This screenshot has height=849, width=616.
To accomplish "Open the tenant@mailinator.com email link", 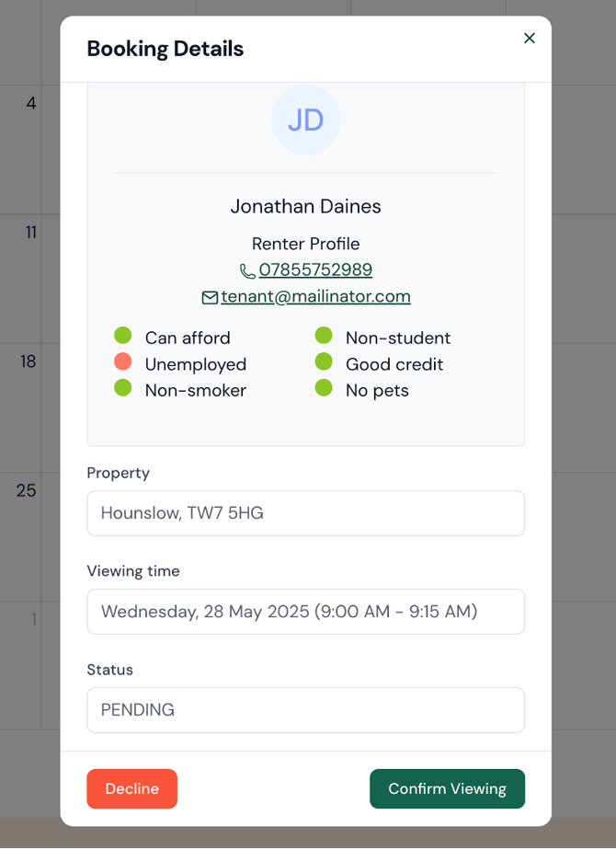I will point(315,296).
